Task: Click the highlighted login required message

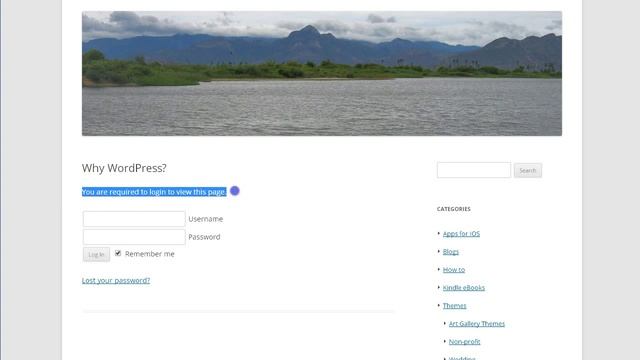Action: 154,191
